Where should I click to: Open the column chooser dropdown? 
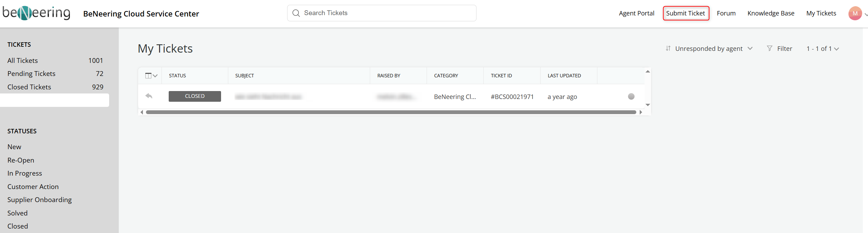151,76
